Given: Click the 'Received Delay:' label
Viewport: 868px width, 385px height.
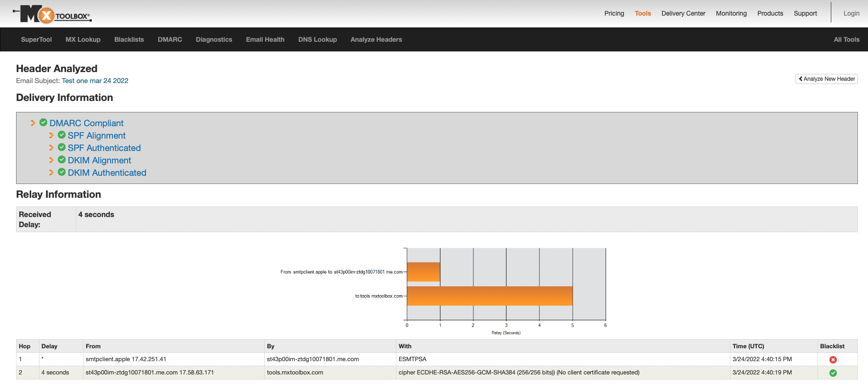Looking at the screenshot, I should [35, 219].
